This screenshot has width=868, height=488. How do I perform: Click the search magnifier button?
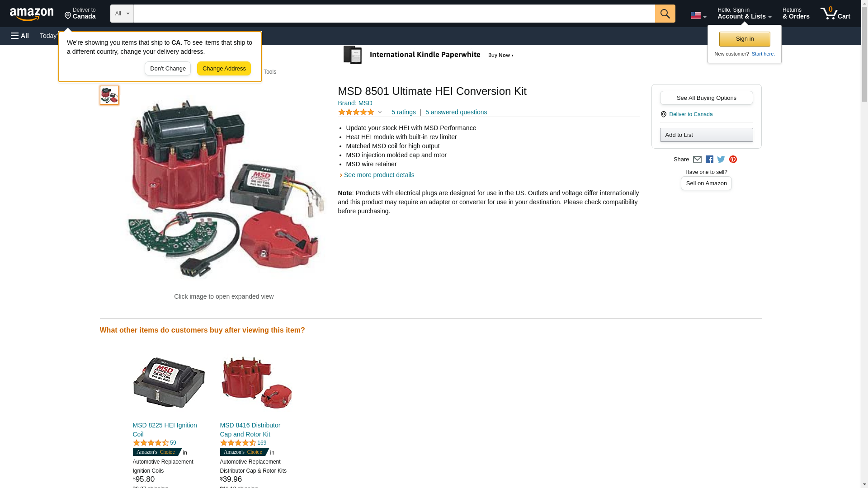(x=665, y=14)
